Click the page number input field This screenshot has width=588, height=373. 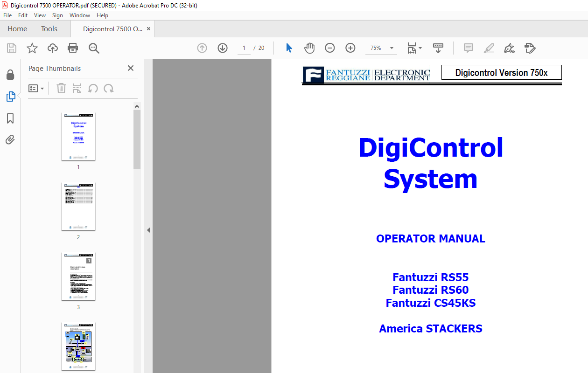244,48
